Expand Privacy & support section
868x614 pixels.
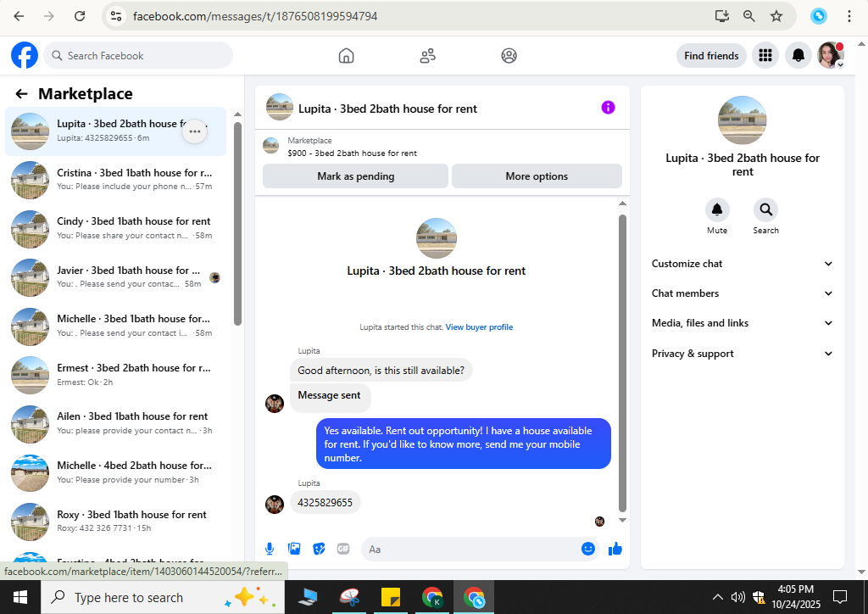[742, 354]
